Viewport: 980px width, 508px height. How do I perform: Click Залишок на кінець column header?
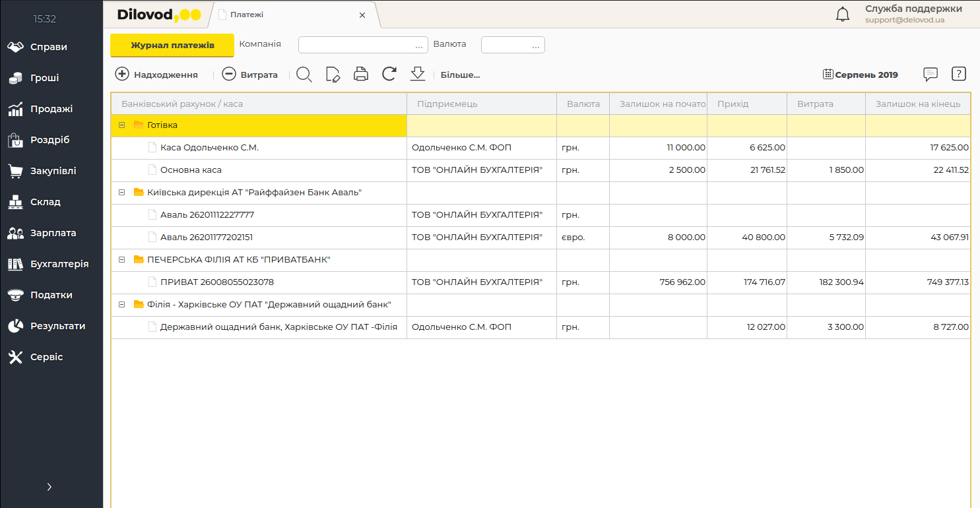point(918,104)
